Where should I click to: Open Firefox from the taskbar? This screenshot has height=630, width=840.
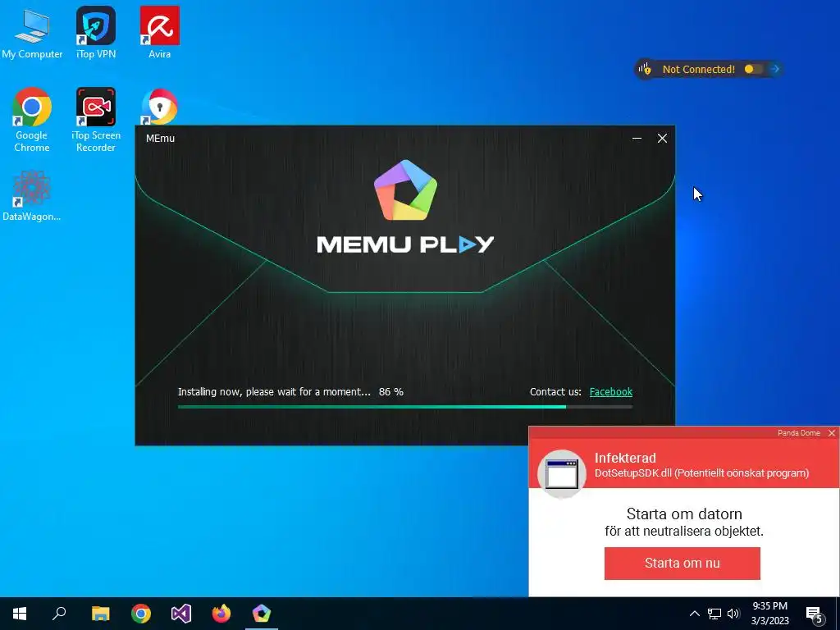(221, 614)
